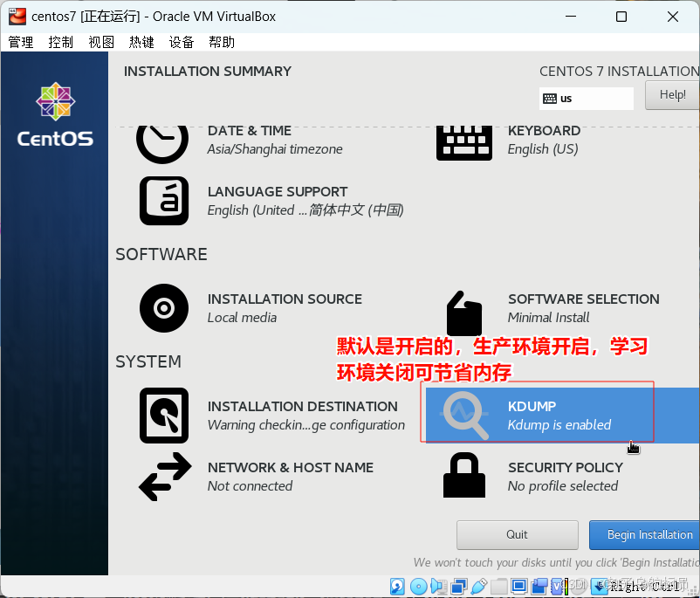Open the KEYBOARD label
The width and height of the screenshot is (700, 598).
click(544, 130)
